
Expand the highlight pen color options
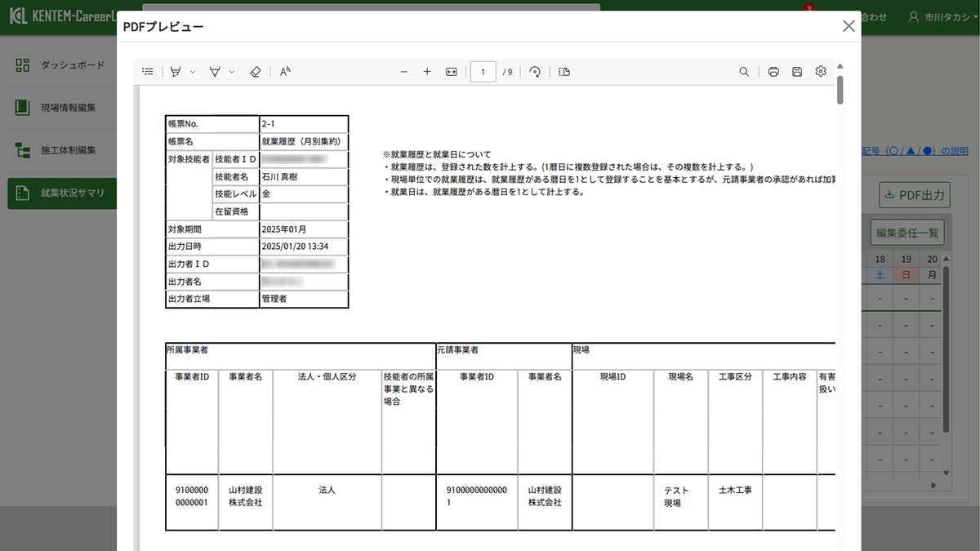tap(193, 72)
